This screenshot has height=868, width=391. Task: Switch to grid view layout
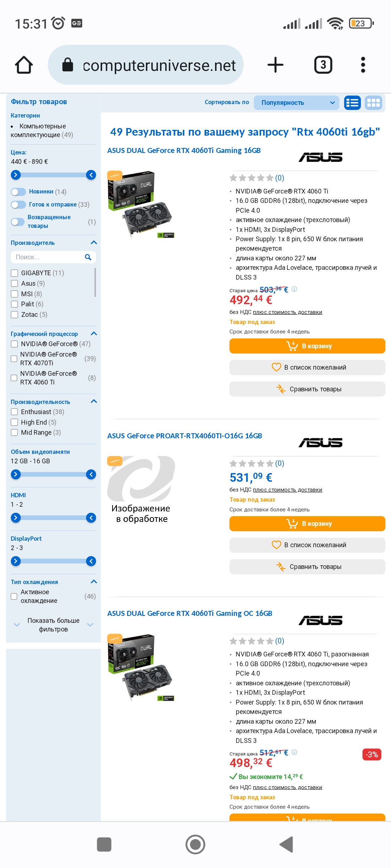(373, 103)
